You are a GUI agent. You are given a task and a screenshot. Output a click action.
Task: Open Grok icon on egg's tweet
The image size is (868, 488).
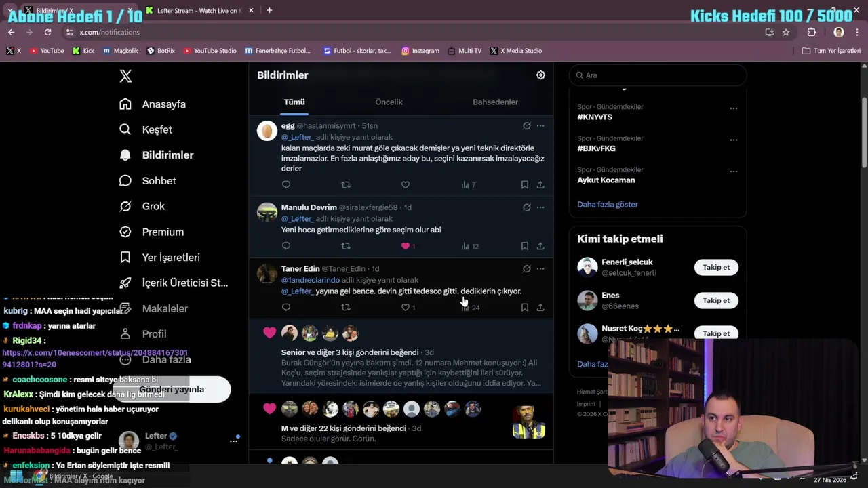[526, 125]
